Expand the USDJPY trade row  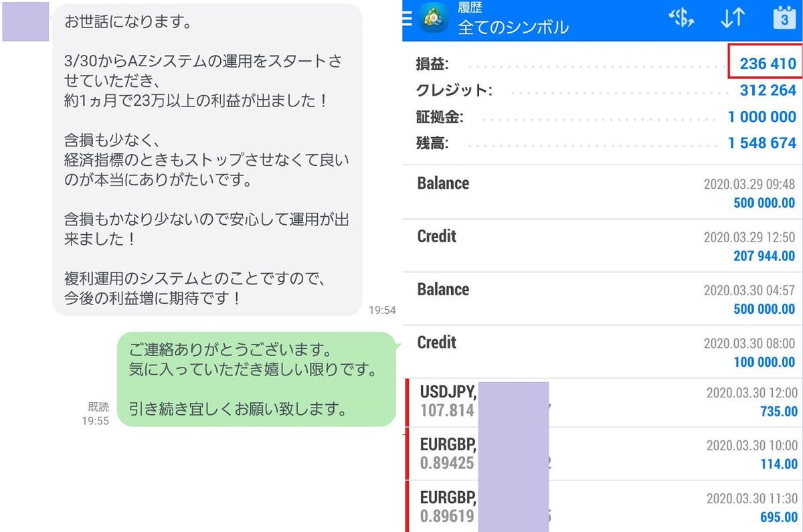pos(602,402)
